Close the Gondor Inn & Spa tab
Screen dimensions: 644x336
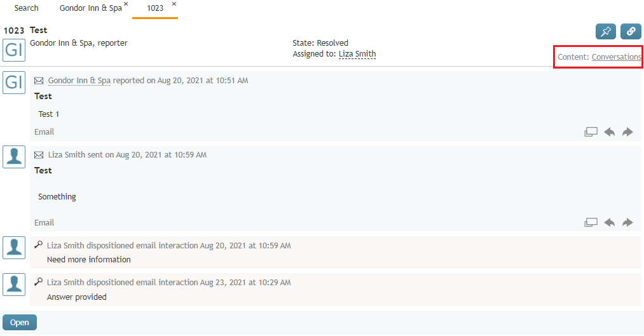126,4
